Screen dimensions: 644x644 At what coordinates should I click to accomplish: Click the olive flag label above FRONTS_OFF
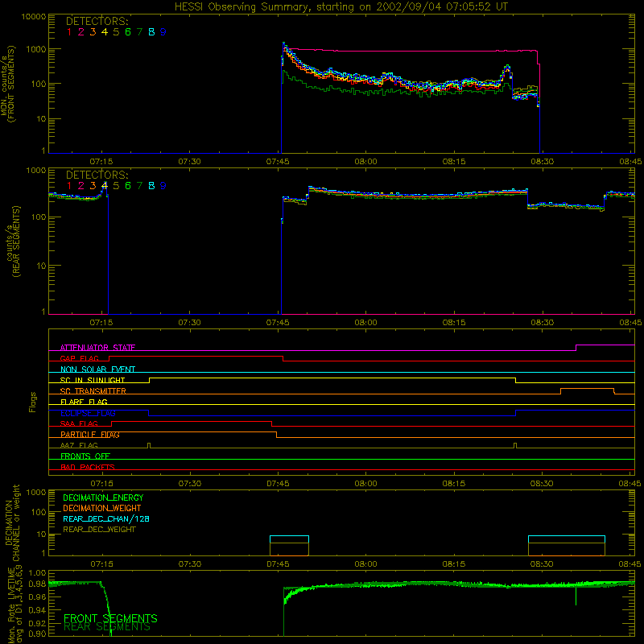pyautogui.click(x=79, y=445)
